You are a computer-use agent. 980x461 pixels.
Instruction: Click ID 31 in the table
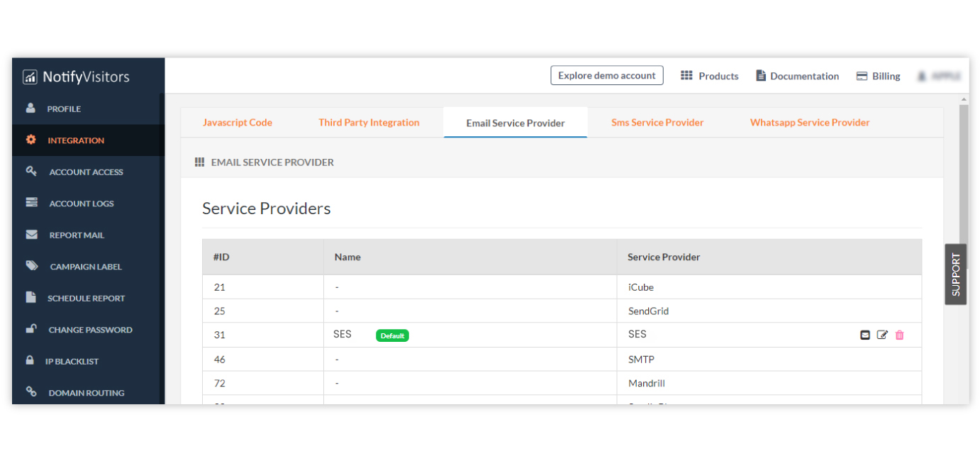[x=220, y=335]
